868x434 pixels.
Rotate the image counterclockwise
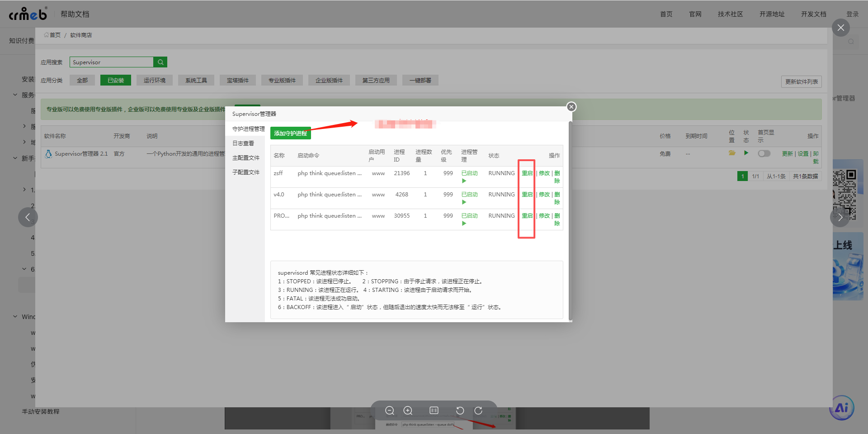click(460, 410)
